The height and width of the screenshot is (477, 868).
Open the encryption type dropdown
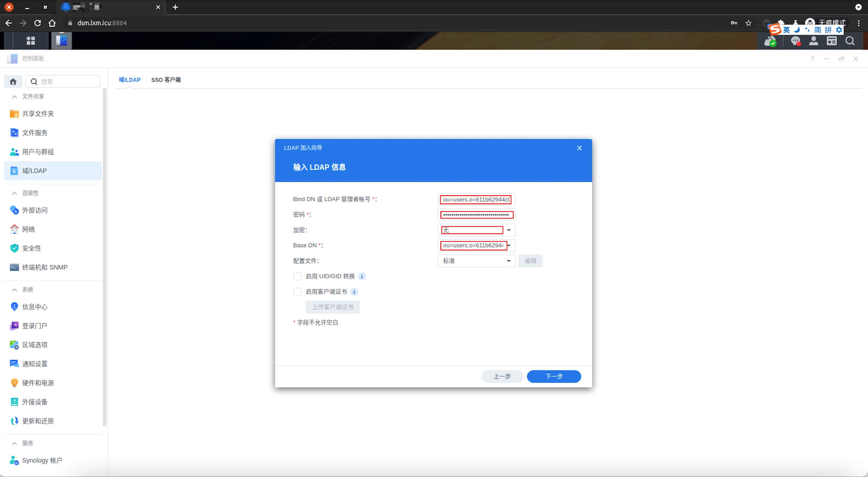(x=476, y=230)
